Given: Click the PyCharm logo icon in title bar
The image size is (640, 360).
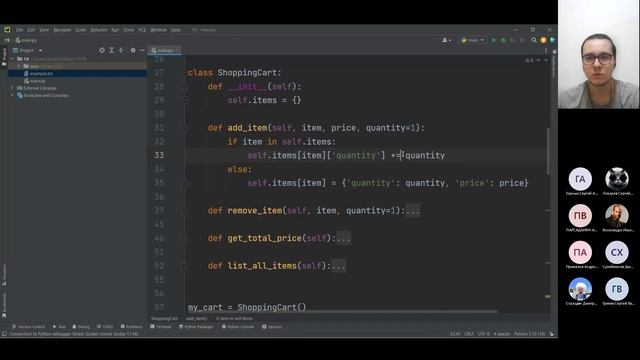Looking at the screenshot, I should pos(7,29).
